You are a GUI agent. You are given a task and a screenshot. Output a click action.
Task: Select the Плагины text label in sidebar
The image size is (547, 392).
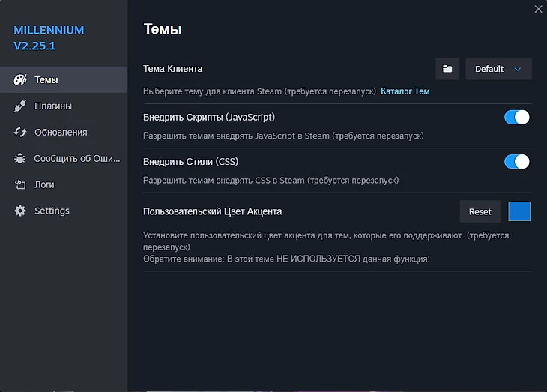coord(53,106)
